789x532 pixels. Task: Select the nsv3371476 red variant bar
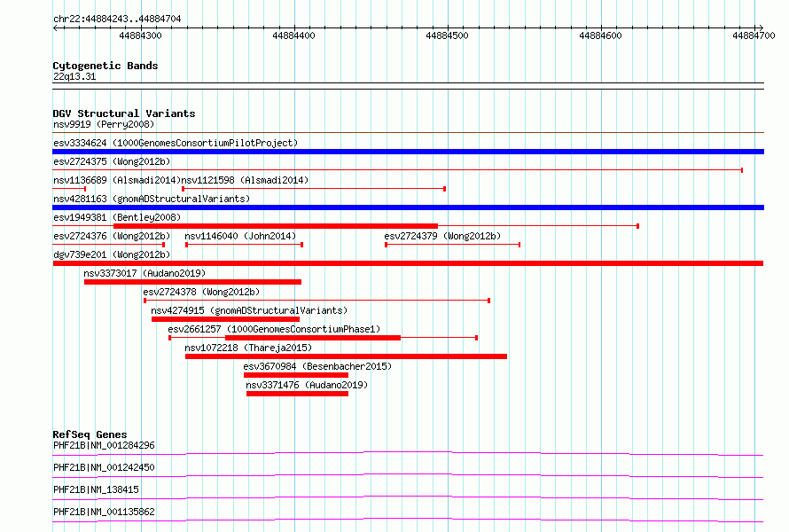[297, 394]
